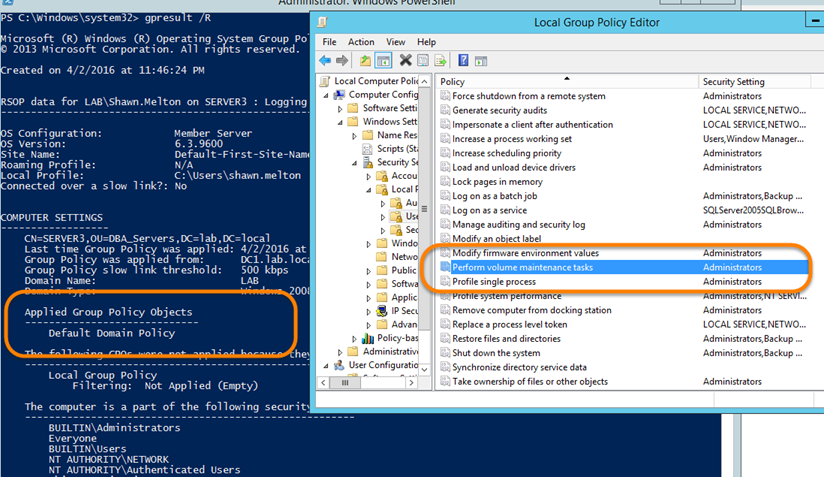Select 'Log on as a batch job' policy

point(623,196)
